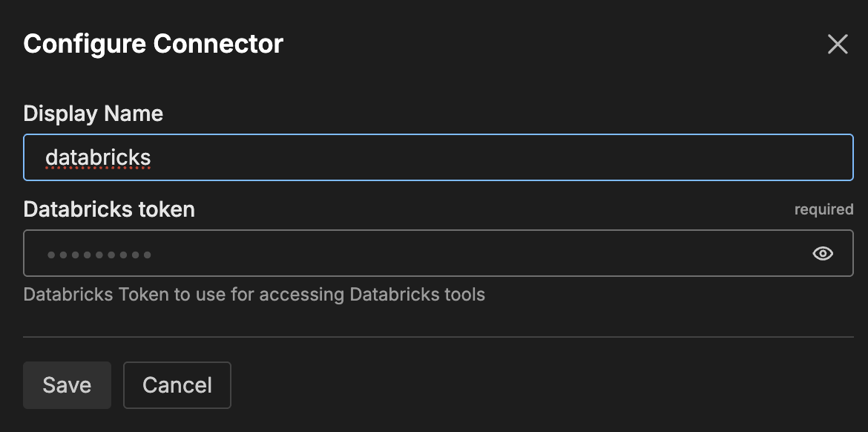This screenshot has height=432, width=868.
Task: Close the Configure Connector dialog
Action: click(x=838, y=45)
